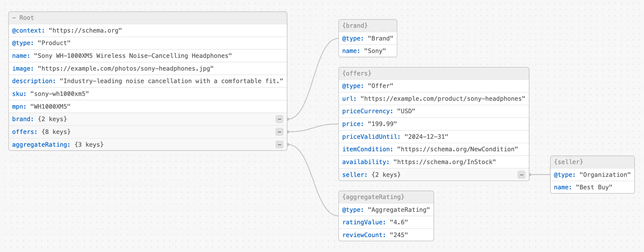Collapse the Root node with minus icon

coord(14,18)
